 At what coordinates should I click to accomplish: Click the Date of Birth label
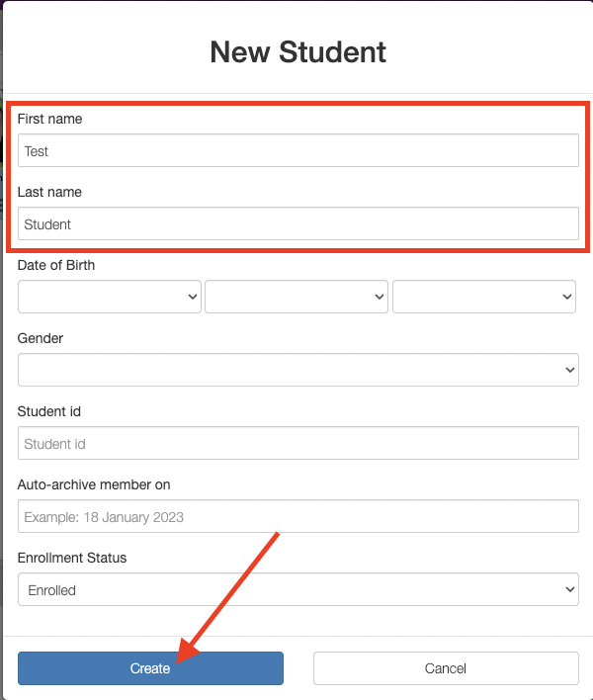[x=56, y=265]
